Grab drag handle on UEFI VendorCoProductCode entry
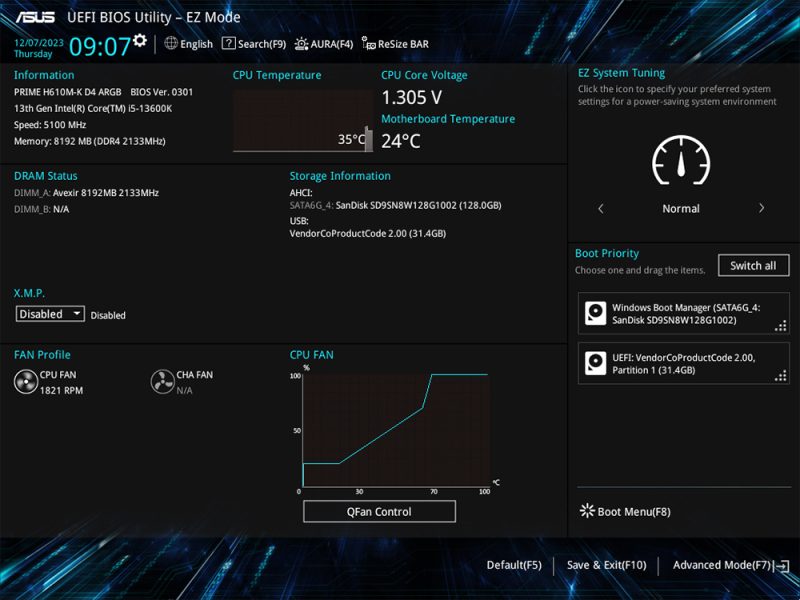The image size is (800, 600). [x=781, y=376]
